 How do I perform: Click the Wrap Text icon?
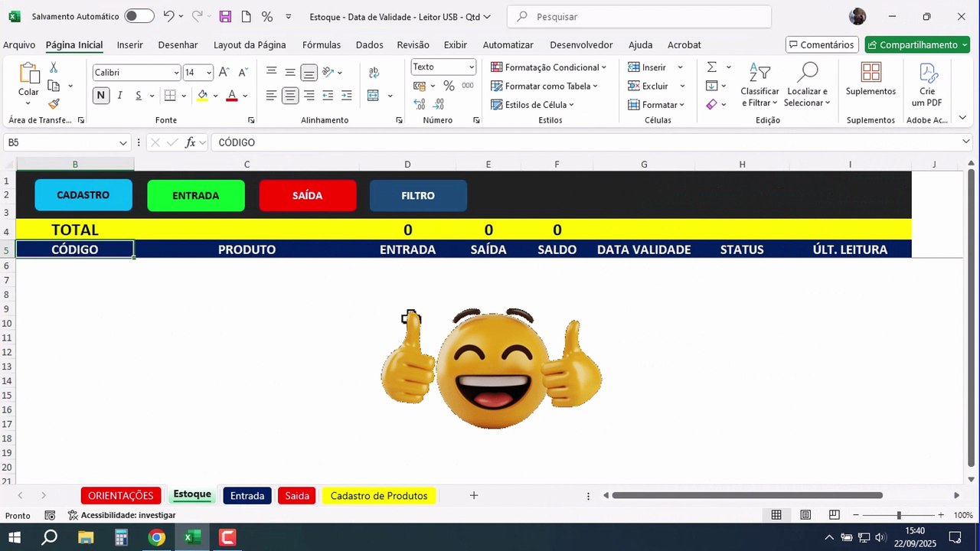374,73
